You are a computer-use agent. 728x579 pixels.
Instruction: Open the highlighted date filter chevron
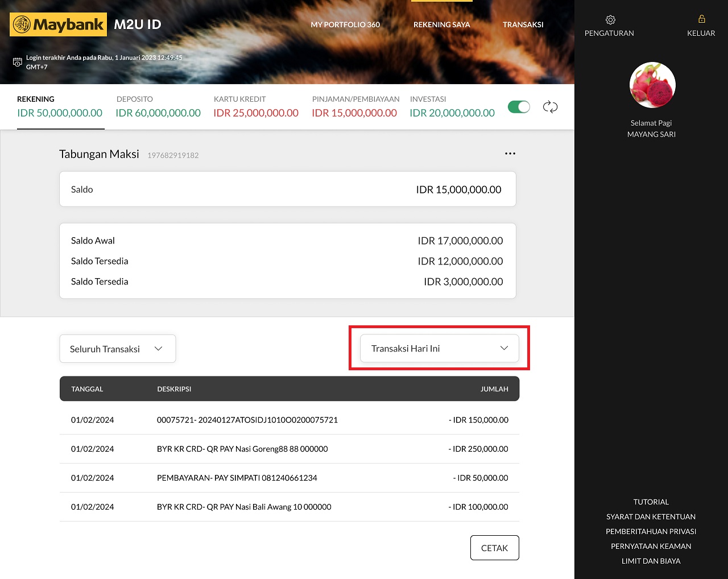(x=504, y=348)
